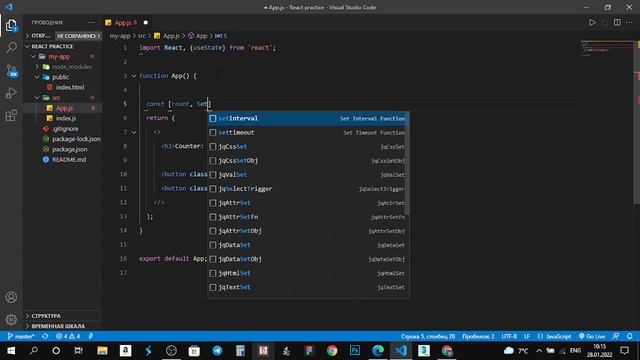640x360 pixels.
Task: Open Microsoft Edge from the taskbar
Action: tap(378, 351)
